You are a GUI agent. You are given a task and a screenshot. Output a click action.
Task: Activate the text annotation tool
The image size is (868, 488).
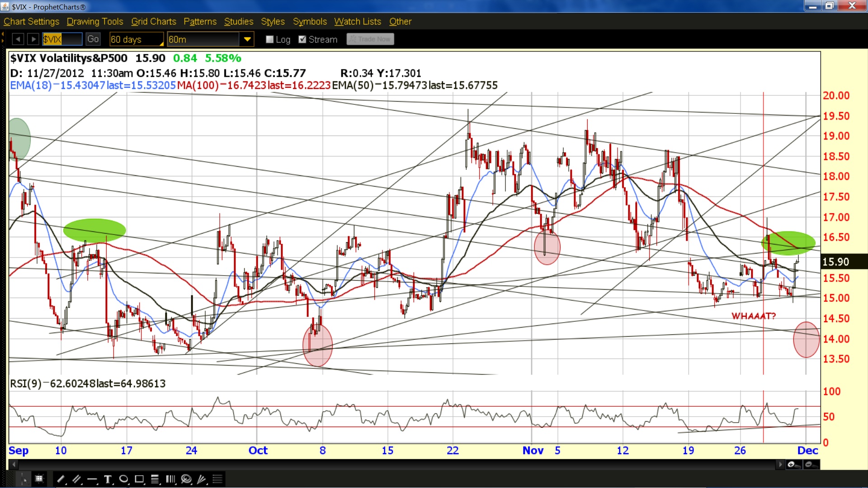pyautogui.click(x=108, y=479)
